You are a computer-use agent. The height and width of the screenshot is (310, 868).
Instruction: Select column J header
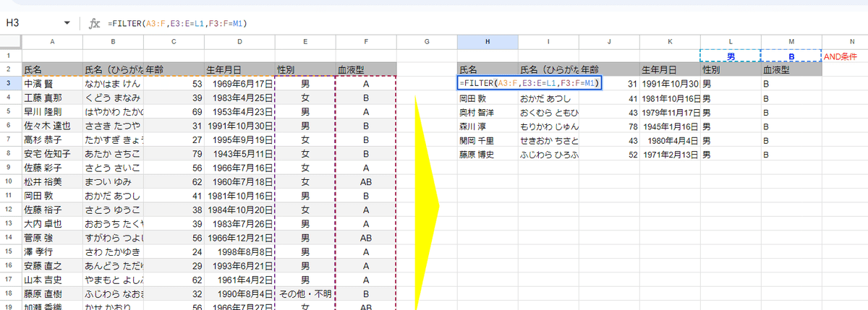click(609, 42)
